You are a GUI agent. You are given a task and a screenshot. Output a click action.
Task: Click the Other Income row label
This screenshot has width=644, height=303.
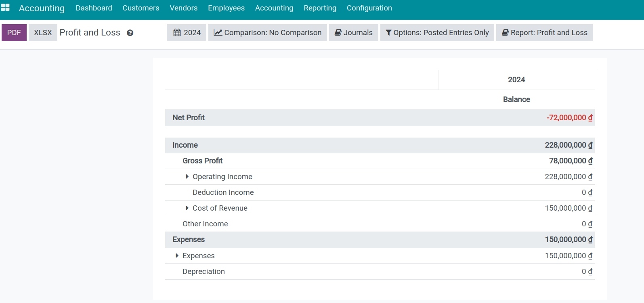[205, 224]
